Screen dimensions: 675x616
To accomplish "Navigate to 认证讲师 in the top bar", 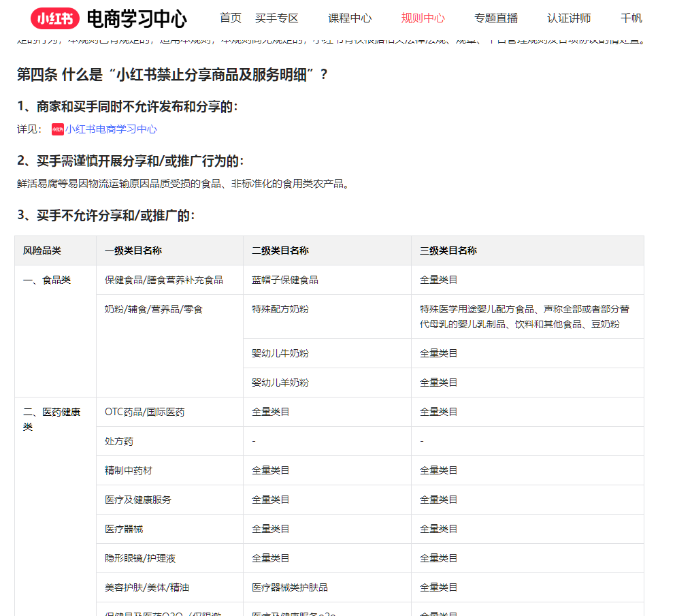I will coord(569,18).
